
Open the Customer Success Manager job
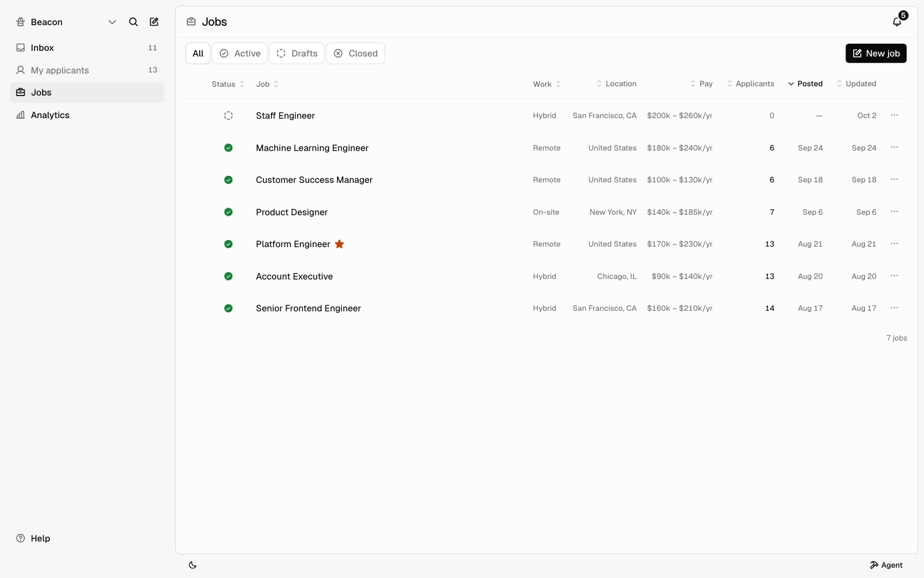coord(314,180)
